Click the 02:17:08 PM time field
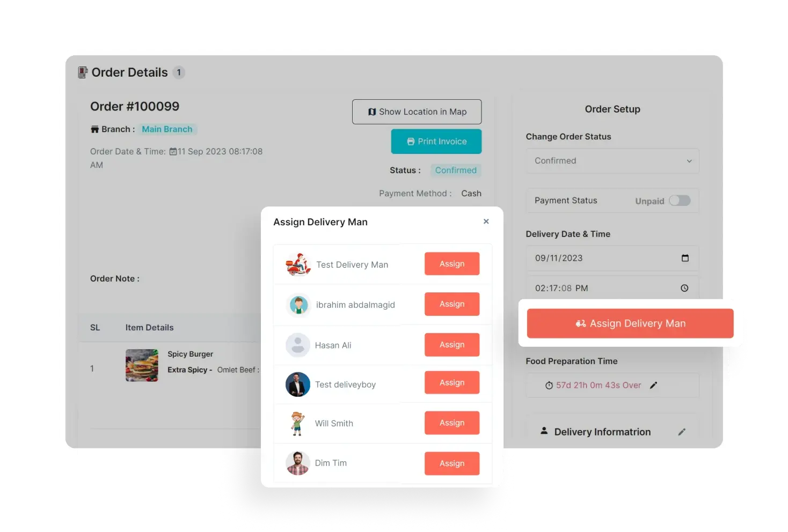The width and height of the screenshot is (788, 532). [x=612, y=288]
